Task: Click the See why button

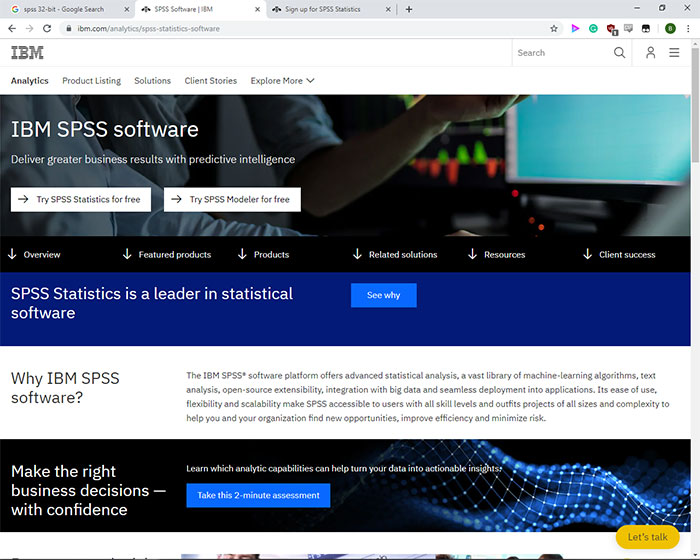Action: 383,295
